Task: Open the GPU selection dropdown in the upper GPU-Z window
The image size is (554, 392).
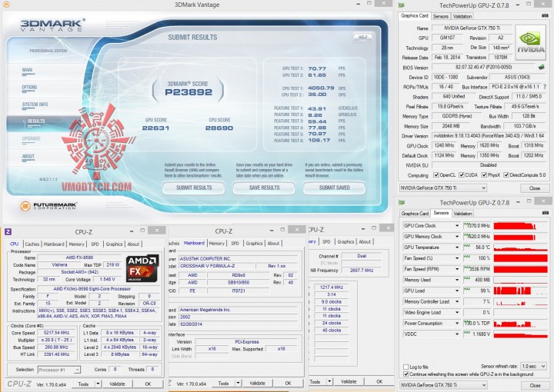Action: coord(443,188)
